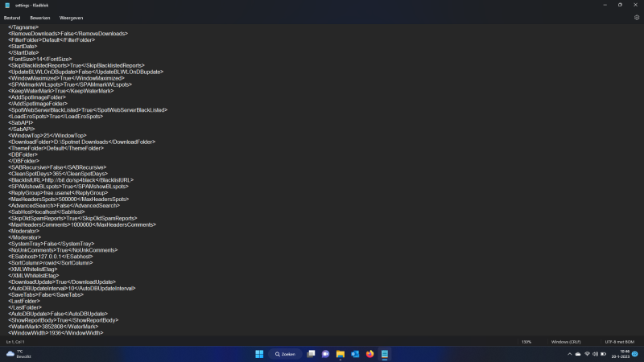This screenshot has height=362, width=644.
Task: Open the Bewerken menu
Action: pyautogui.click(x=39, y=17)
